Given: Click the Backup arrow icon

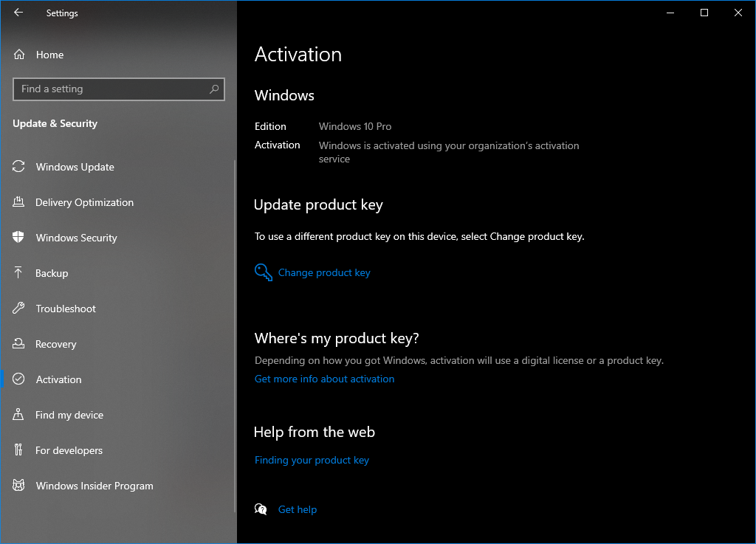Looking at the screenshot, I should (18, 272).
